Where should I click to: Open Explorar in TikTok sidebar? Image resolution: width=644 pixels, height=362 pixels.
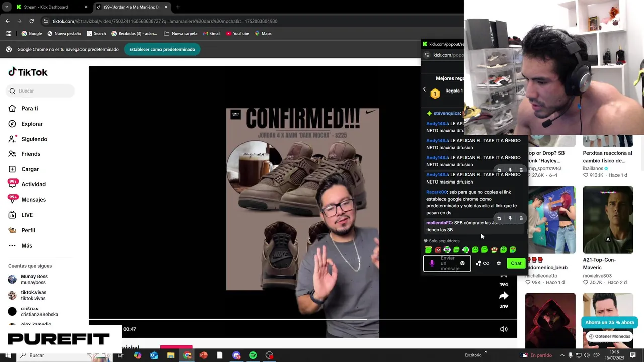(25, 124)
